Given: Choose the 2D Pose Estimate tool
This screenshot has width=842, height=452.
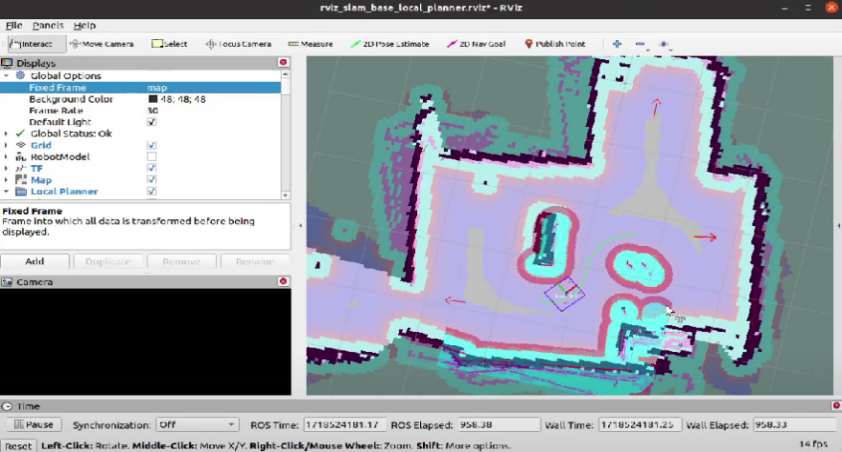Looking at the screenshot, I should (390, 44).
